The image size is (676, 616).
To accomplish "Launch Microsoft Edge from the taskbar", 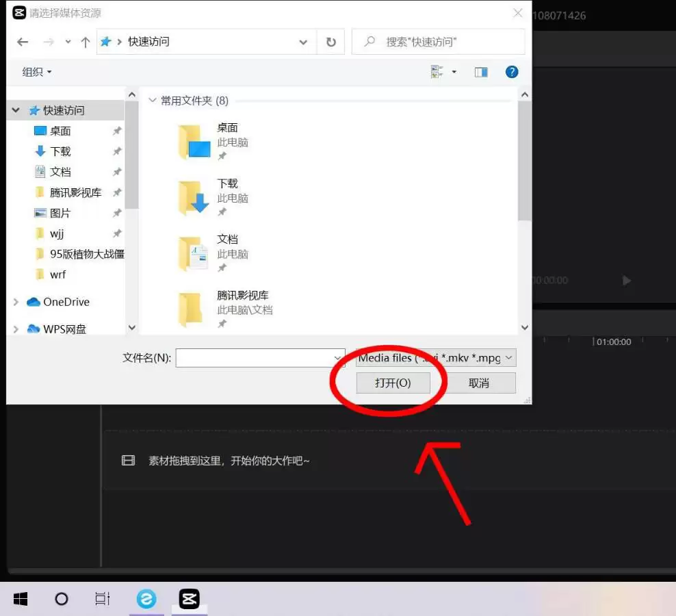I will [x=146, y=598].
